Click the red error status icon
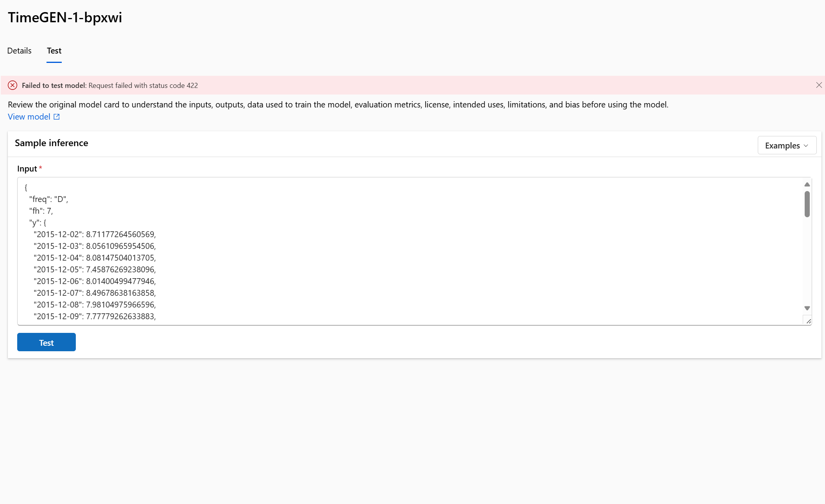The height and width of the screenshot is (504, 825). [13, 85]
